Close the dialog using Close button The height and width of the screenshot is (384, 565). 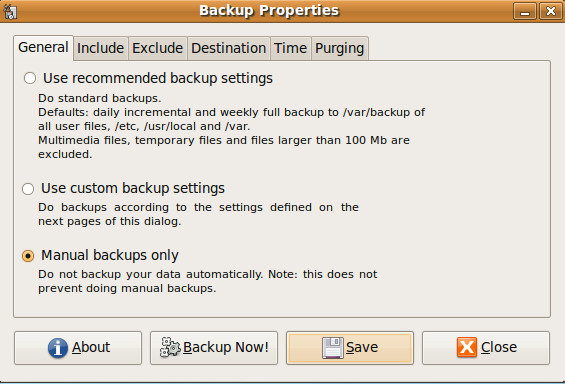point(486,348)
